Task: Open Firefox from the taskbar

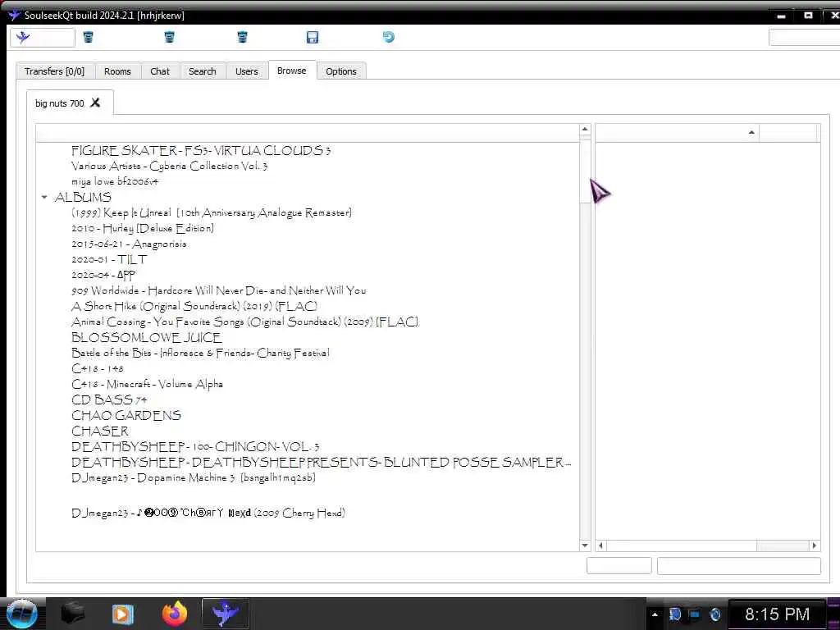Action: pyautogui.click(x=174, y=614)
